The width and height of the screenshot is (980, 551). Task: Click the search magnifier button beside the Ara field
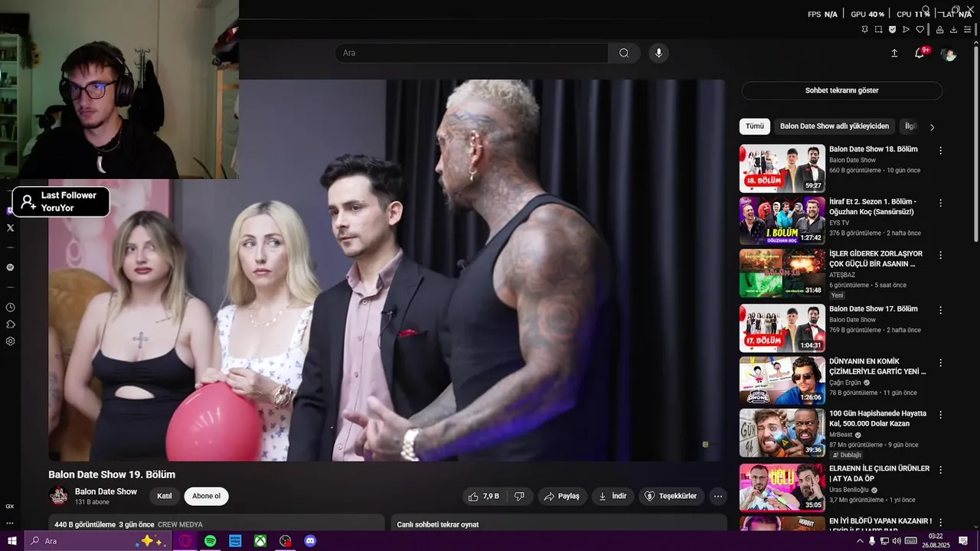pos(624,53)
